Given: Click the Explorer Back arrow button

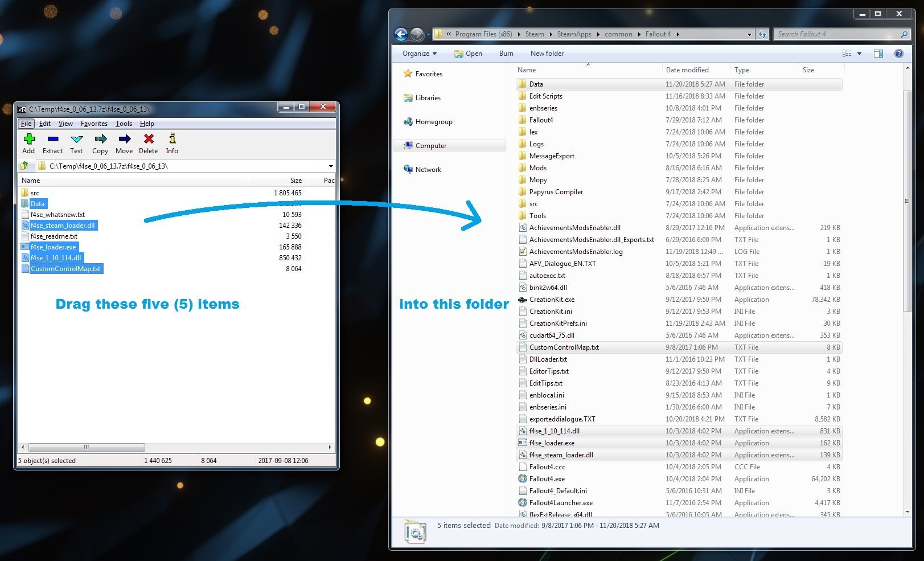Looking at the screenshot, I should tap(401, 34).
